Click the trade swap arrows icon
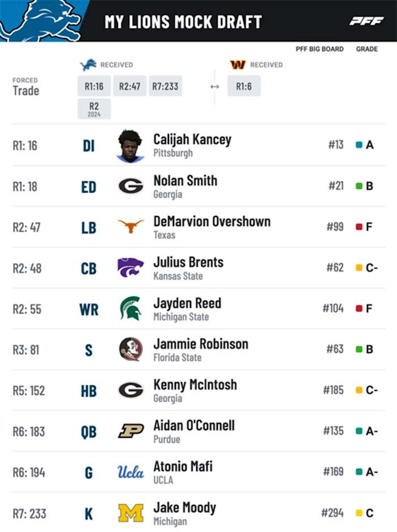 214,87
